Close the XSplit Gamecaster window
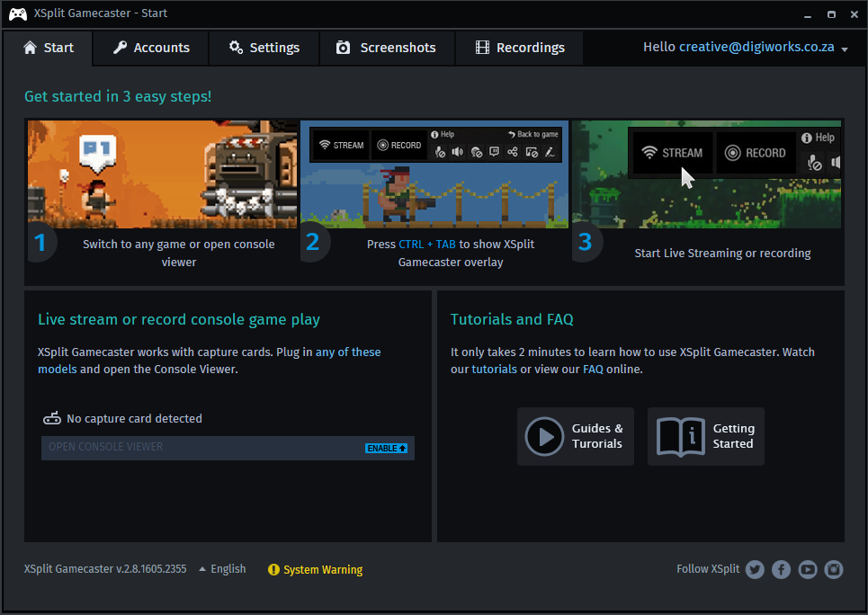The height and width of the screenshot is (615, 868). click(855, 15)
